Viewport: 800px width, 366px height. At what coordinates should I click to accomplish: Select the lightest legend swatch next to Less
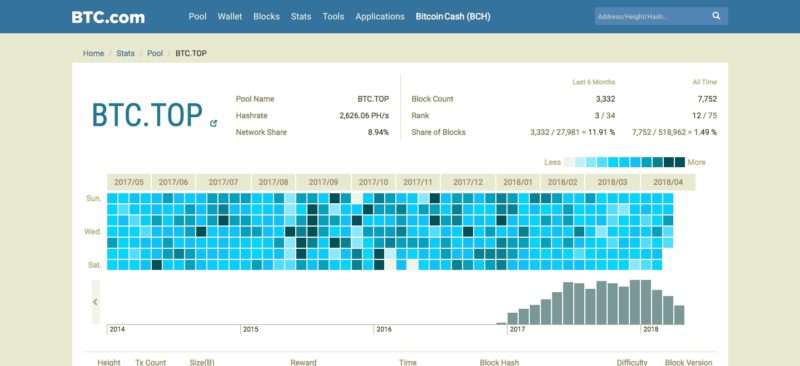pos(569,162)
